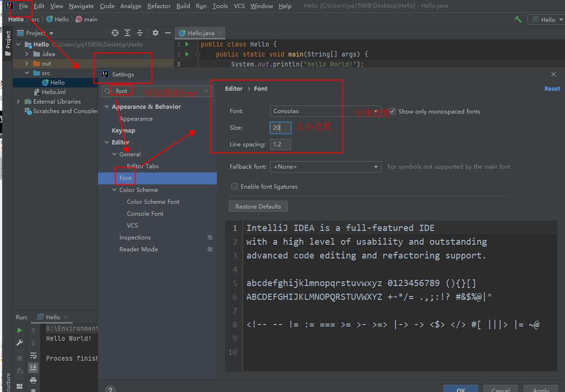Open the Hello run configuration dropdown
This screenshot has width=565, height=392.
pyautogui.click(x=546, y=19)
